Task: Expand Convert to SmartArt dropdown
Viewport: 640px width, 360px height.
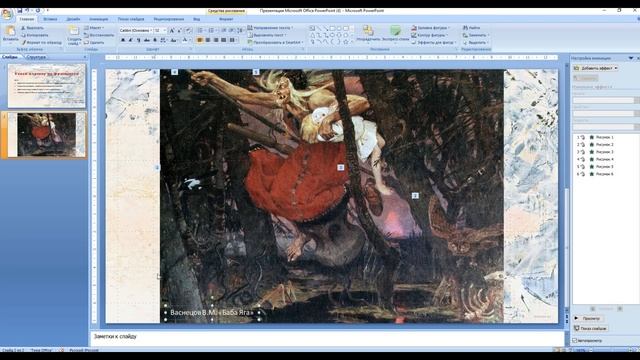Action: (275, 42)
